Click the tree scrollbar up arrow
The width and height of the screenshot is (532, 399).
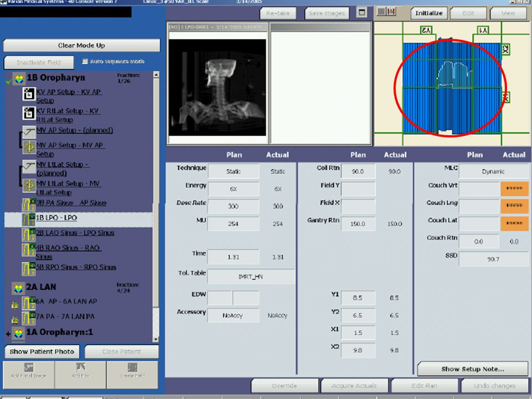156,74
